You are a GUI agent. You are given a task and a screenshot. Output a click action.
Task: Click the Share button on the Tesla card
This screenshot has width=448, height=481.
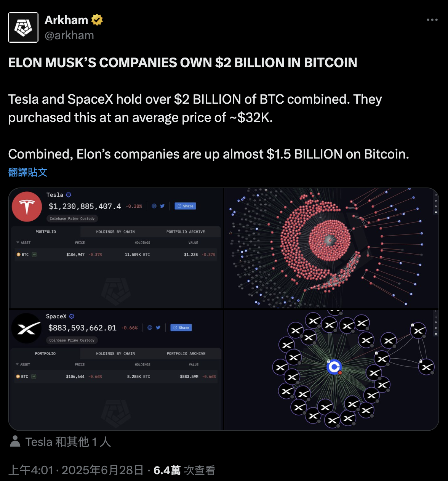coord(185,206)
